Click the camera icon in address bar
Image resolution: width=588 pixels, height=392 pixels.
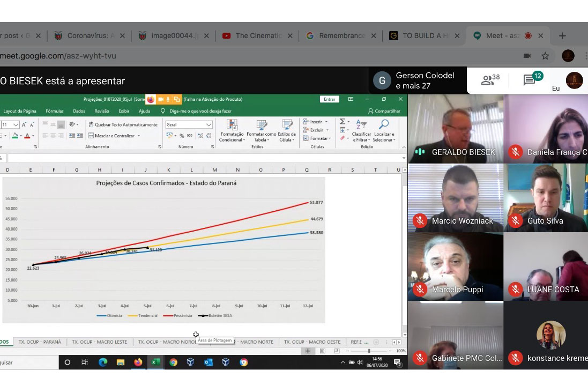(x=527, y=56)
